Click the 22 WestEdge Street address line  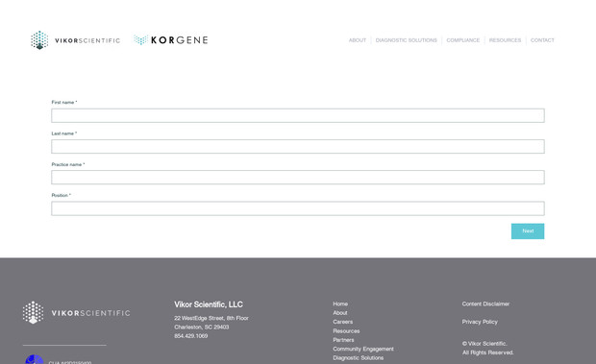point(211,318)
